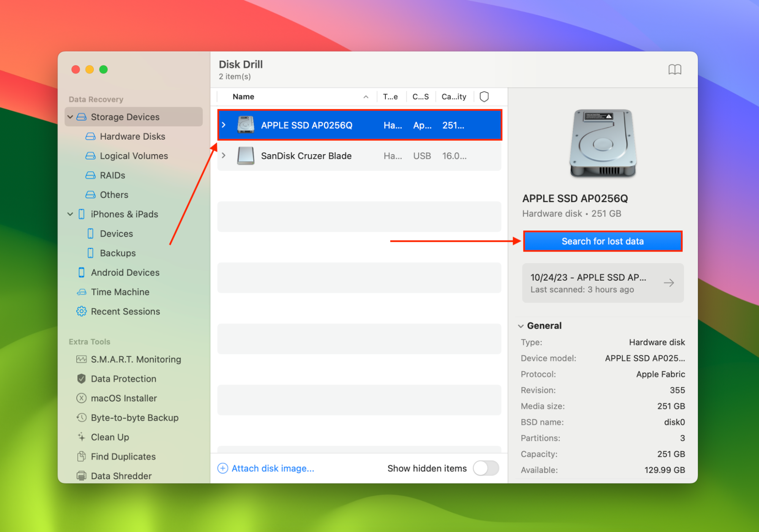Image resolution: width=759 pixels, height=532 pixels.
Task: Click the APPLE SSD hard drive row icon
Action: point(246,125)
